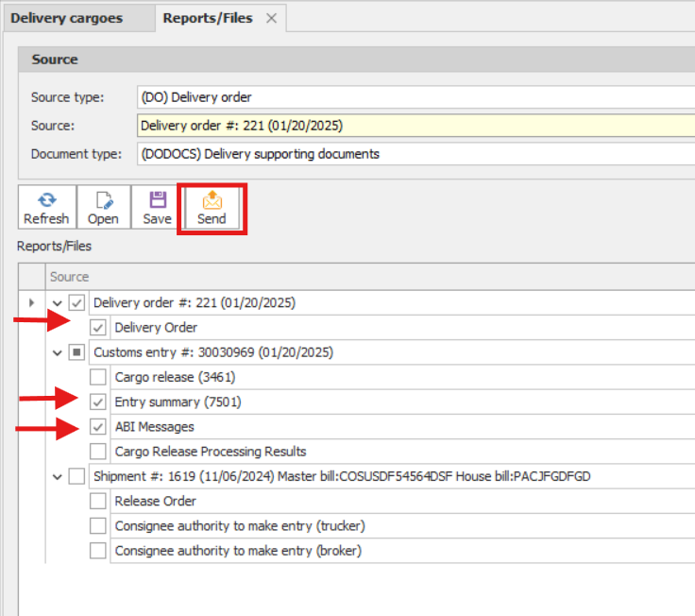Select the 'Delivery Order' row text
The width and height of the screenshot is (695, 616).
[156, 328]
